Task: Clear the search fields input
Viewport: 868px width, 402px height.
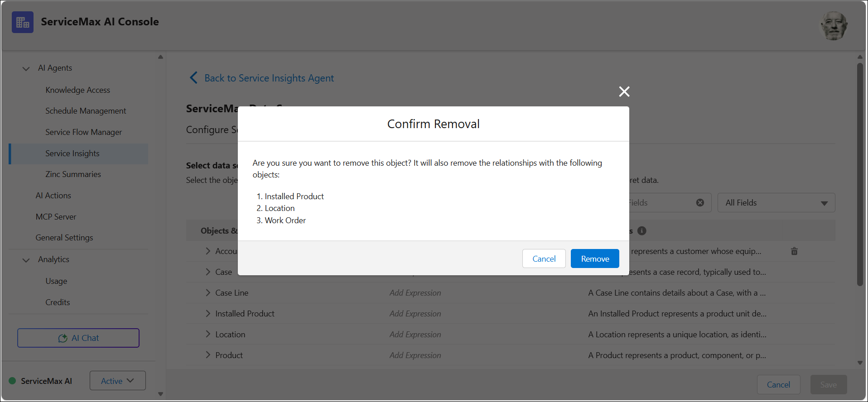Action: pyautogui.click(x=700, y=203)
